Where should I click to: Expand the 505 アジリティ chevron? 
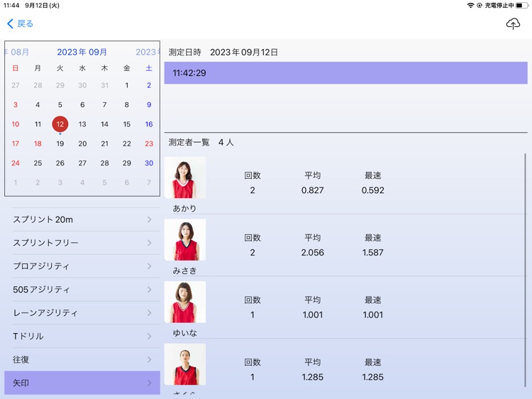point(149,290)
